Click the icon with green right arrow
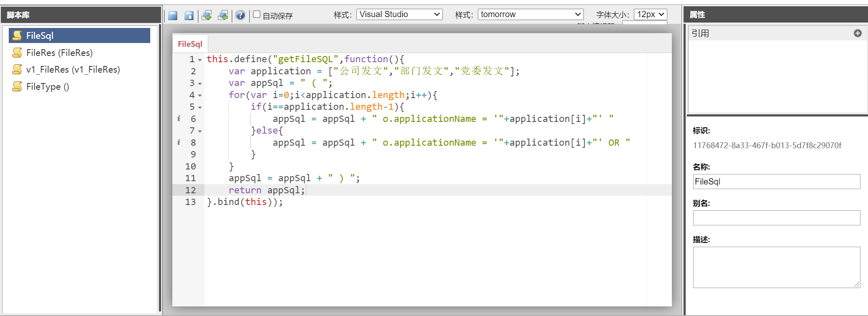The width and height of the screenshot is (868, 316). tap(207, 15)
